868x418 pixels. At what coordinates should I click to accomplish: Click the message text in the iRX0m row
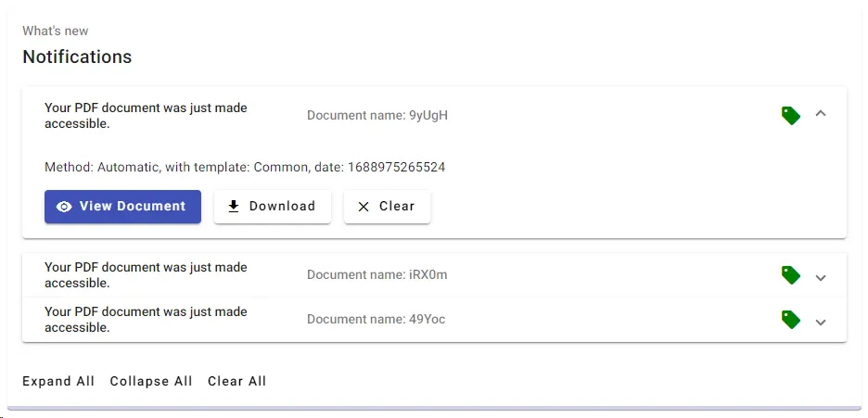[x=146, y=274]
